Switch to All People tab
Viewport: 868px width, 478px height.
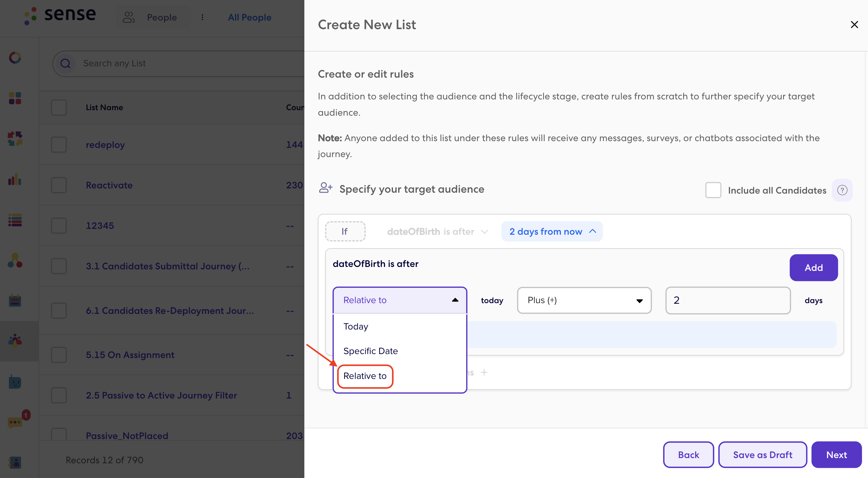tap(249, 17)
